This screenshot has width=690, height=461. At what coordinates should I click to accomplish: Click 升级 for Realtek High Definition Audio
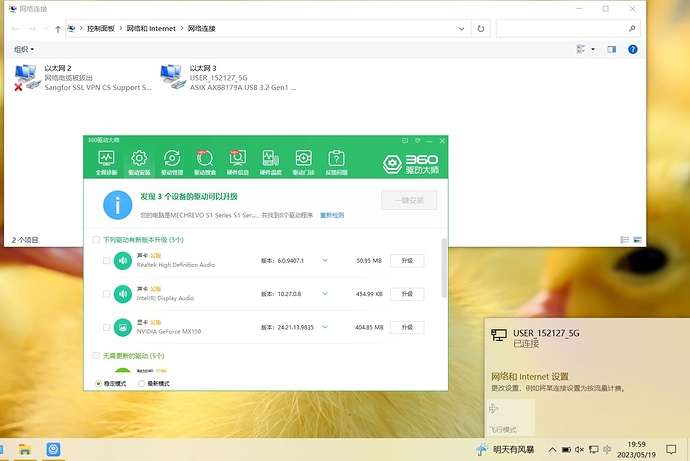pos(407,260)
